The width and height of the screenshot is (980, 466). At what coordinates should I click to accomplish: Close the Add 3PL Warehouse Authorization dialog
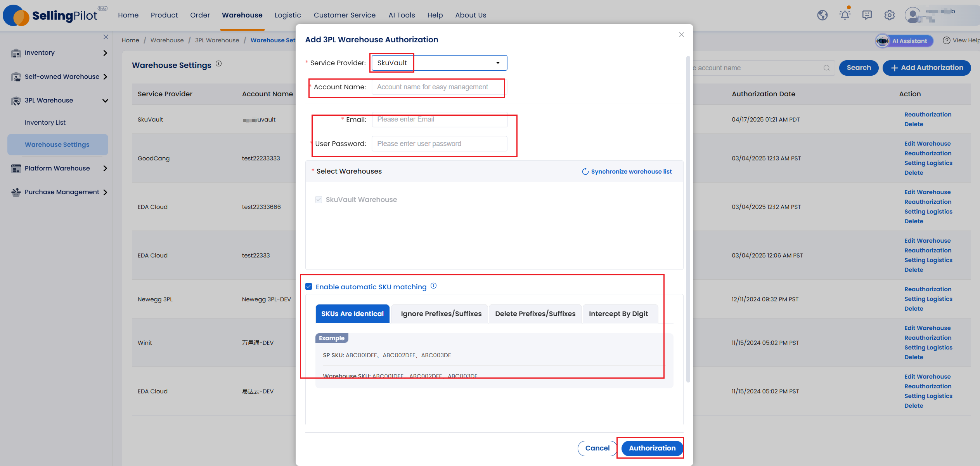pyautogui.click(x=681, y=35)
